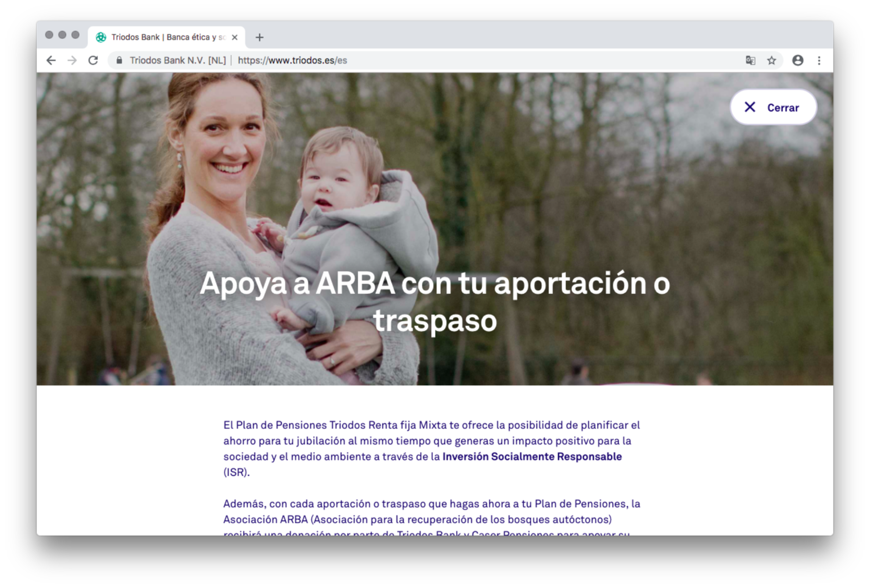
Task: Open the Chrome three-dot menu
Action: pyautogui.click(x=819, y=60)
